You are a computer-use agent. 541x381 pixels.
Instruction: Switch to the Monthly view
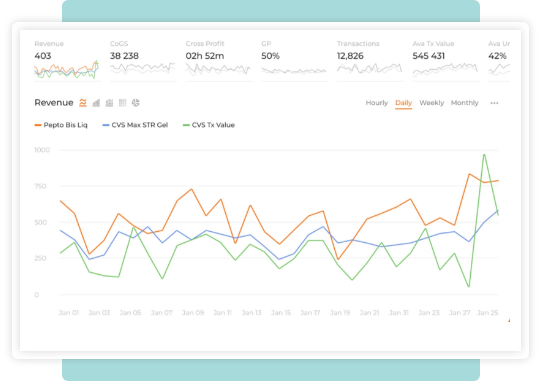point(465,103)
